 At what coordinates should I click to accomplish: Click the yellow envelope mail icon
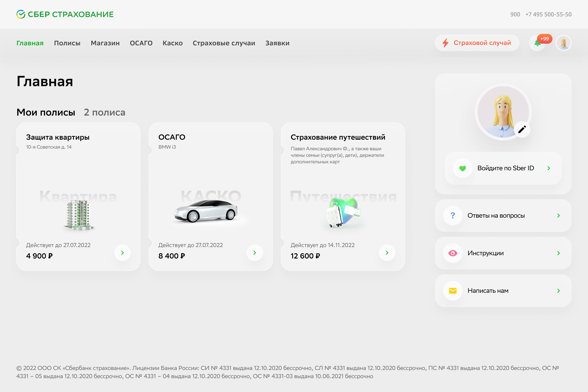[x=452, y=291]
